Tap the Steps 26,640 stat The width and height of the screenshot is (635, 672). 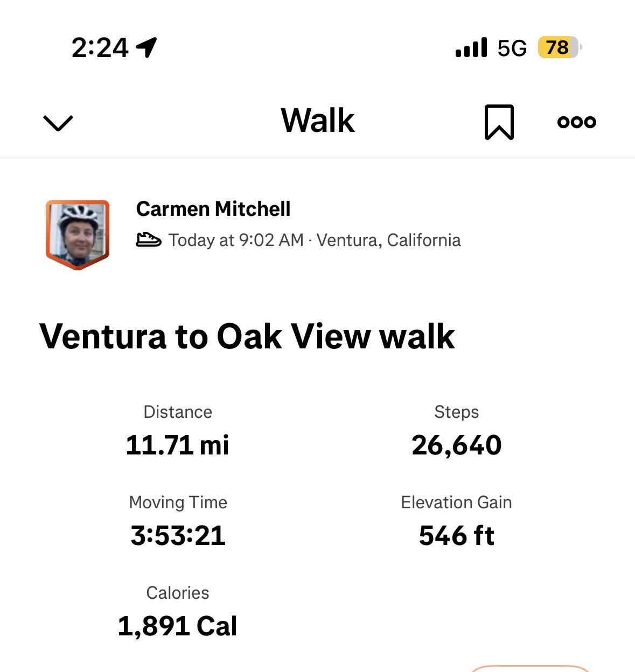pyautogui.click(x=456, y=445)
